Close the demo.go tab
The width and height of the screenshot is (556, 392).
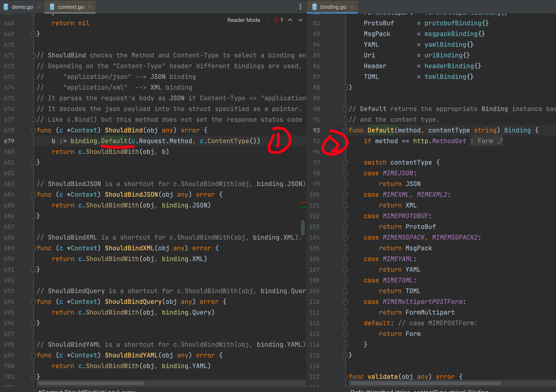click(39, 7)
